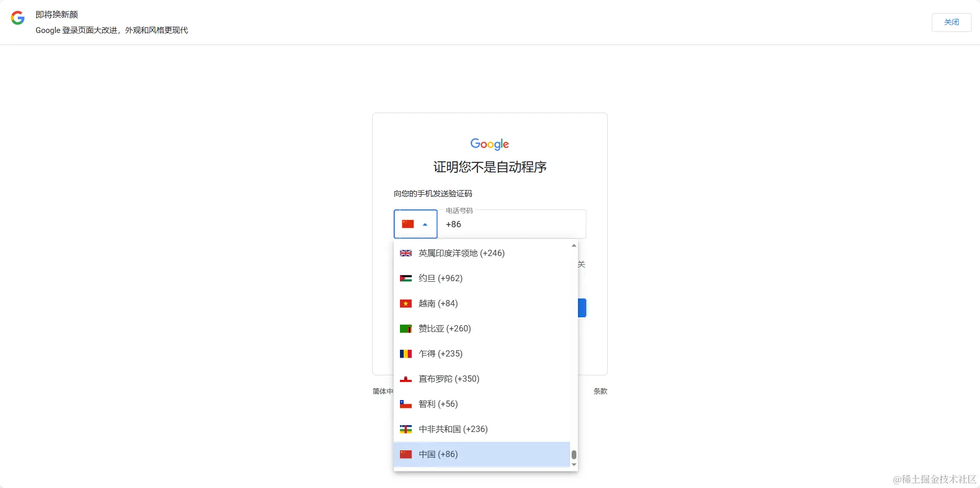The width and height of the screenshot is (980, 488).
Task: Click the list scrollbar up arrow
Action: click(574, 246)
